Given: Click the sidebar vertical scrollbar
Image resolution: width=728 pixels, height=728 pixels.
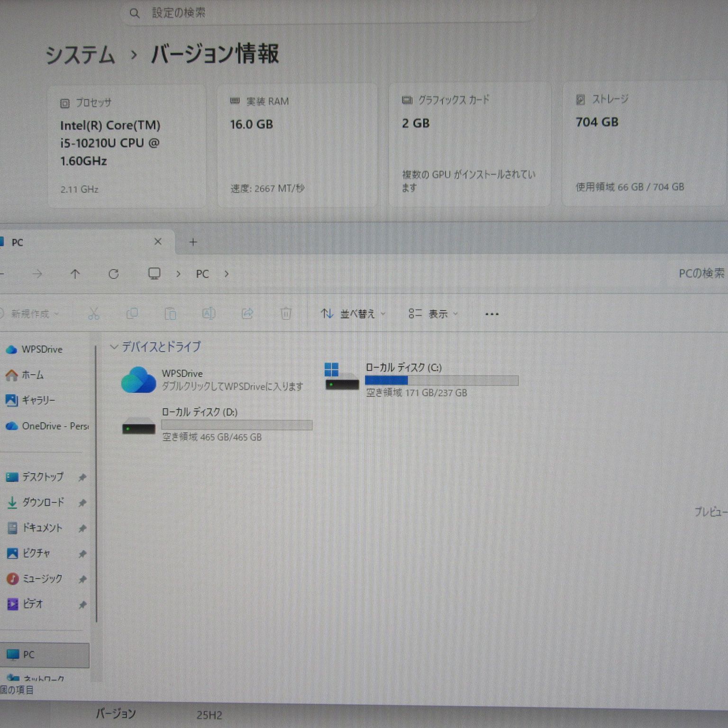Looking at the screenshot, I should click(x=96, y=483).
